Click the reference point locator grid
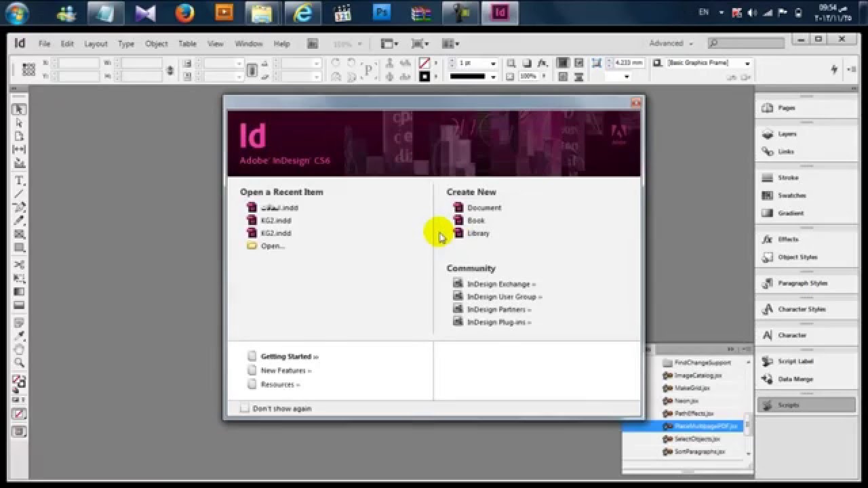This screenshot has height=488, width=868. click(x=28, y=69)
